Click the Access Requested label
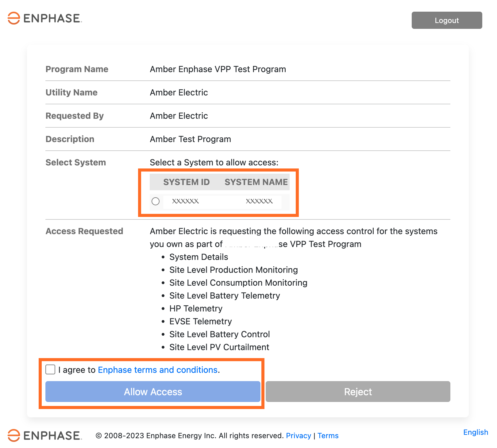The width and height of the screenshot is (497, 448). [84, 231]
